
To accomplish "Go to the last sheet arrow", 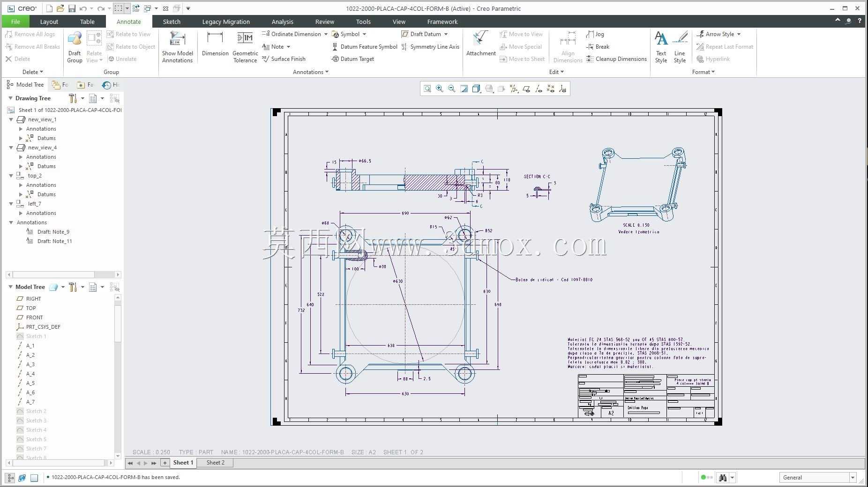I will tap(154, 463).
